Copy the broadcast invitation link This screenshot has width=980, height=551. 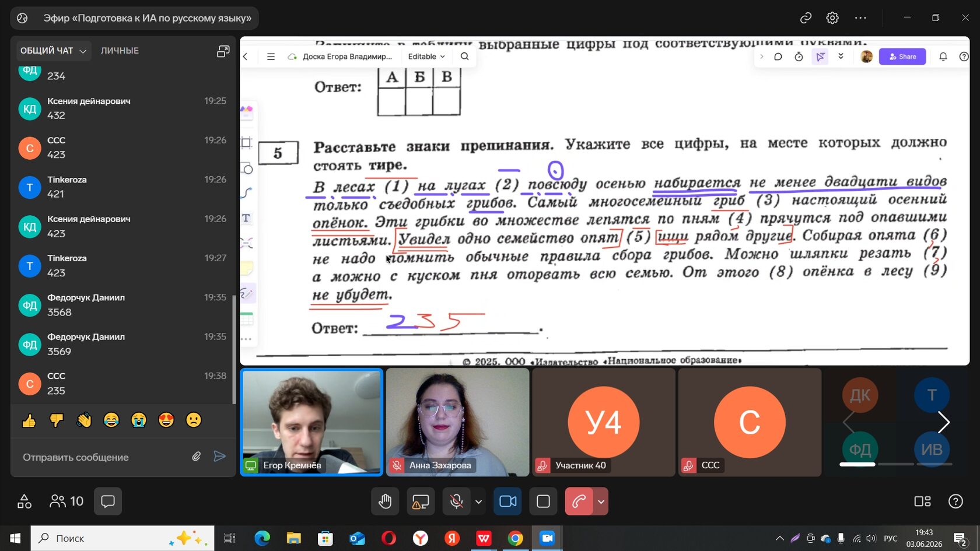[x=806, y=18]
